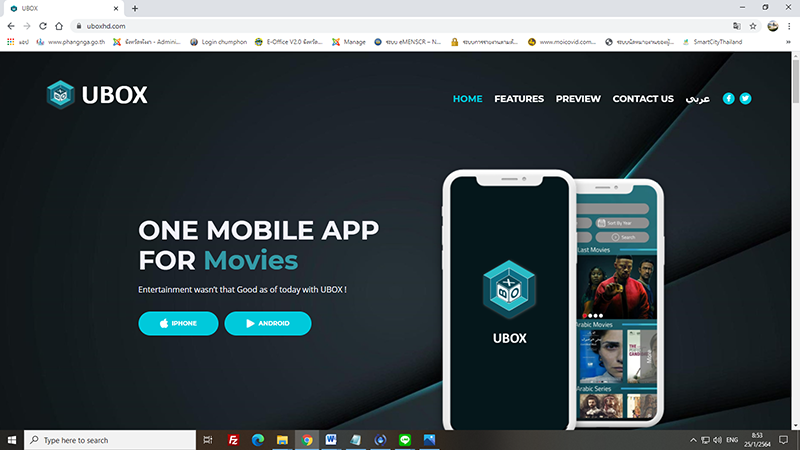Open the Chrome three-dot menu

click(789, 26)
